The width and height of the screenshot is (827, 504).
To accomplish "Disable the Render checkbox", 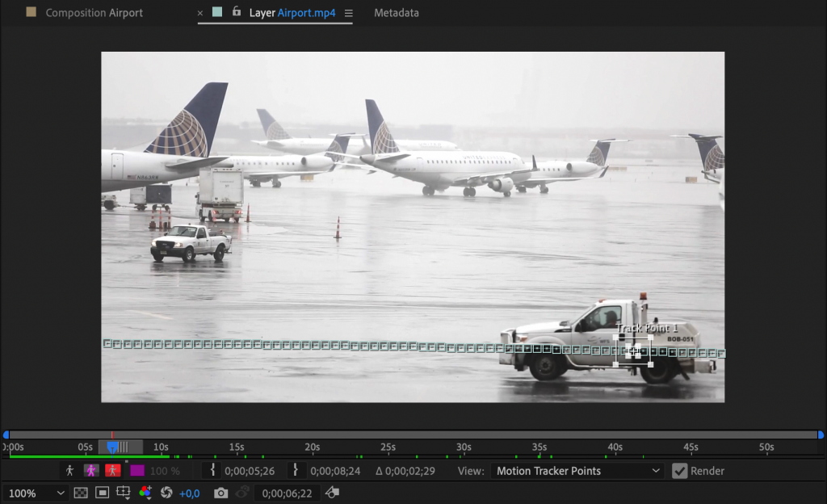I will [680, 471].
